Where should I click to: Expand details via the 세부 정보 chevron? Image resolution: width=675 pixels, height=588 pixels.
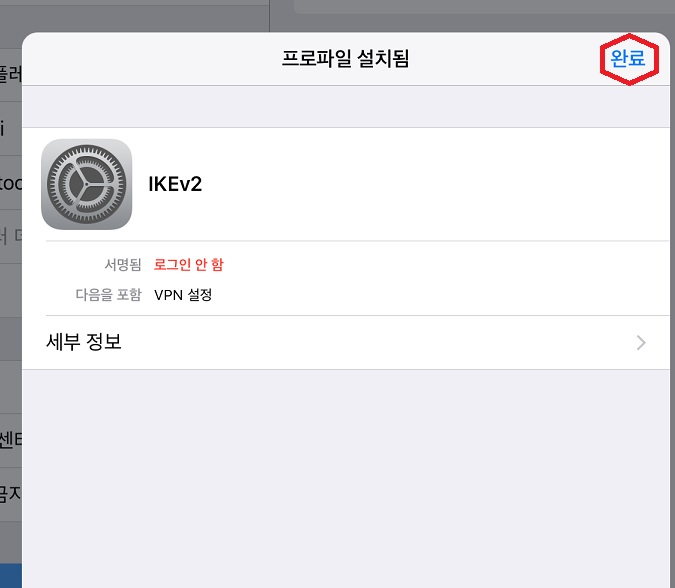click(641, 343)
